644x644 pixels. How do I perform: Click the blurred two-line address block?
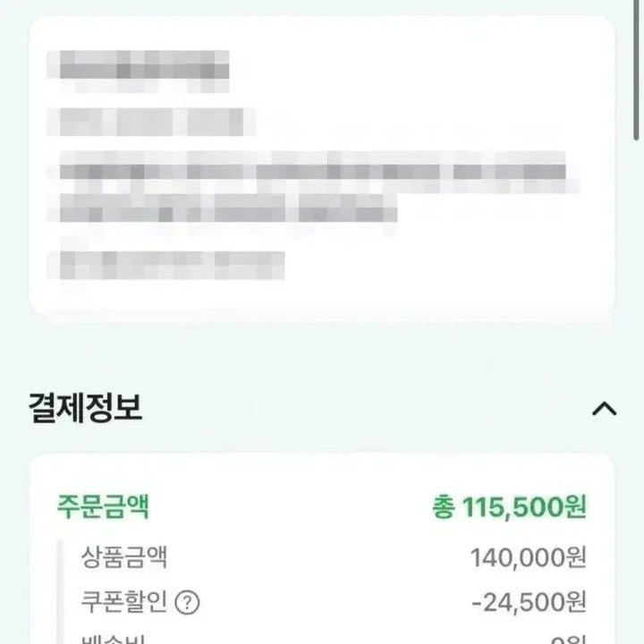tap(313, 188)
